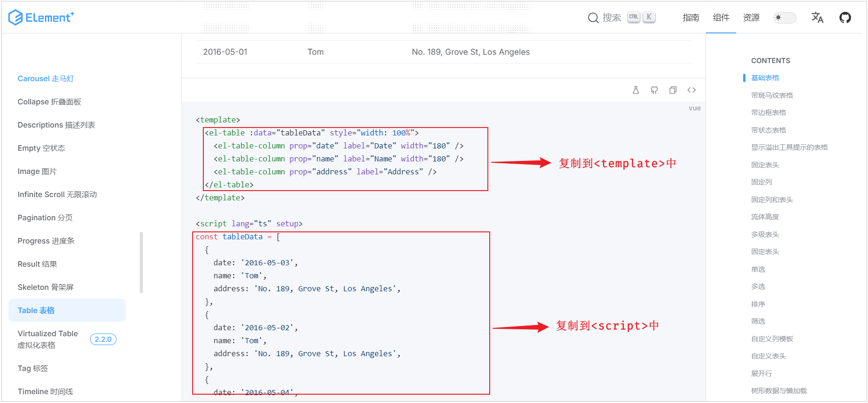Click the search magnifier icon

(x=593, y=18)
